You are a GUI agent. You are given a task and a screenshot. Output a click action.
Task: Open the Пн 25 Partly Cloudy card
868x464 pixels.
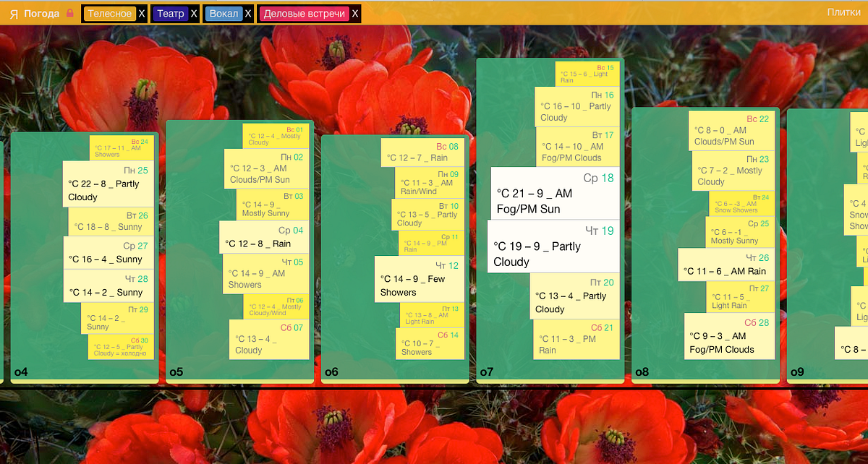point(109,184)
